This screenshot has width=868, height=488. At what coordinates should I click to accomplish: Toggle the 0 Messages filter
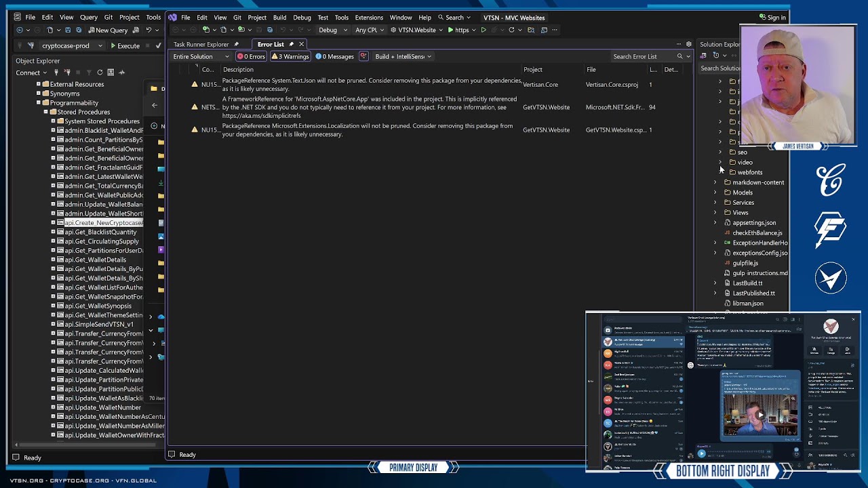coord(335,56)
